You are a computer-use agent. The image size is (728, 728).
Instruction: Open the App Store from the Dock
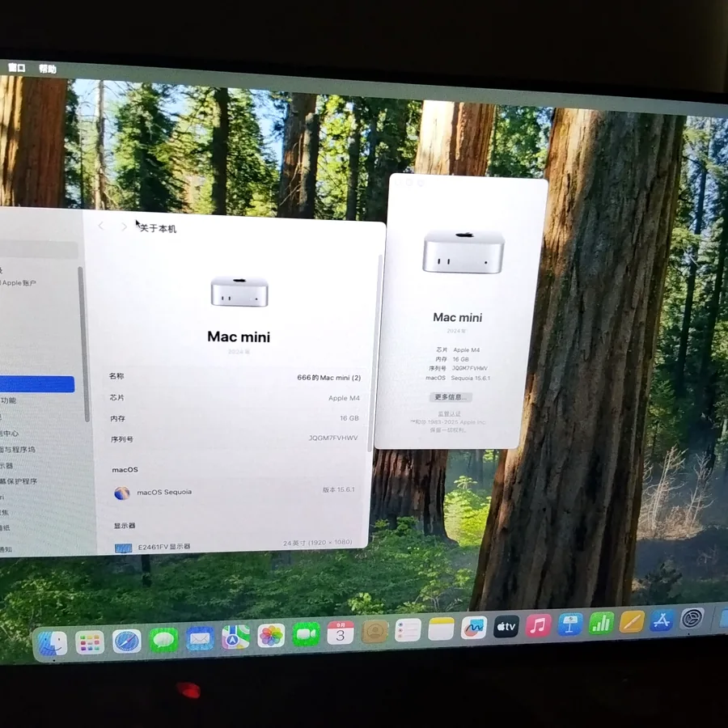(662, 620)
